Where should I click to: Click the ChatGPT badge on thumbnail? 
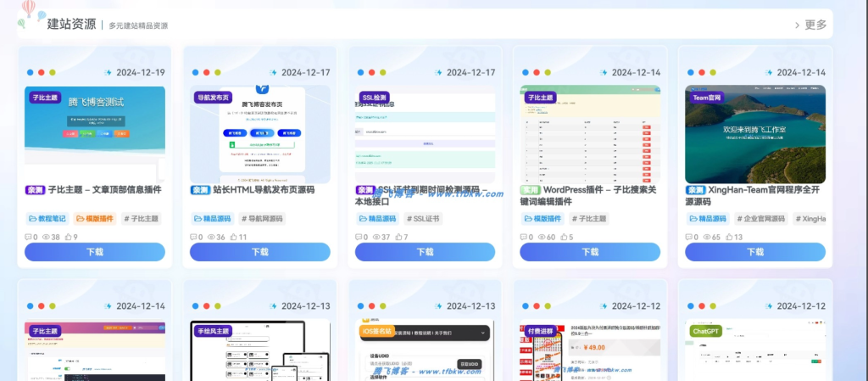click(706, 331)
